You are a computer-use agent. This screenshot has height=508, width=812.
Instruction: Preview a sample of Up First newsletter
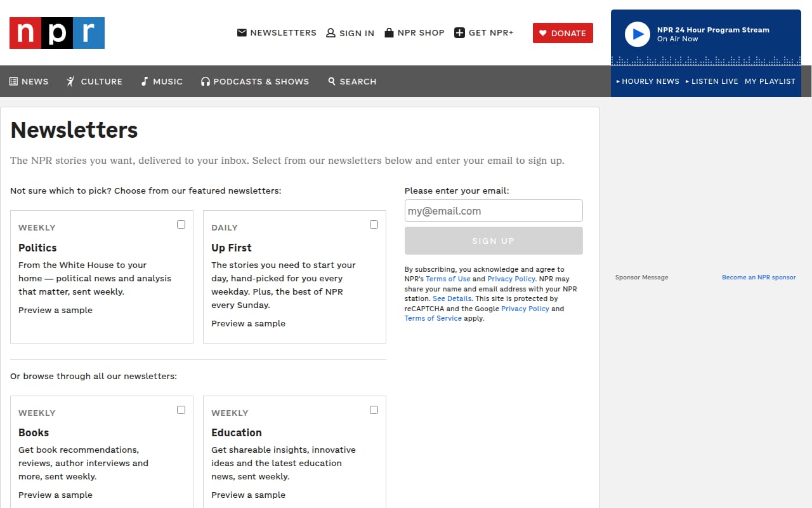(248, 323)
